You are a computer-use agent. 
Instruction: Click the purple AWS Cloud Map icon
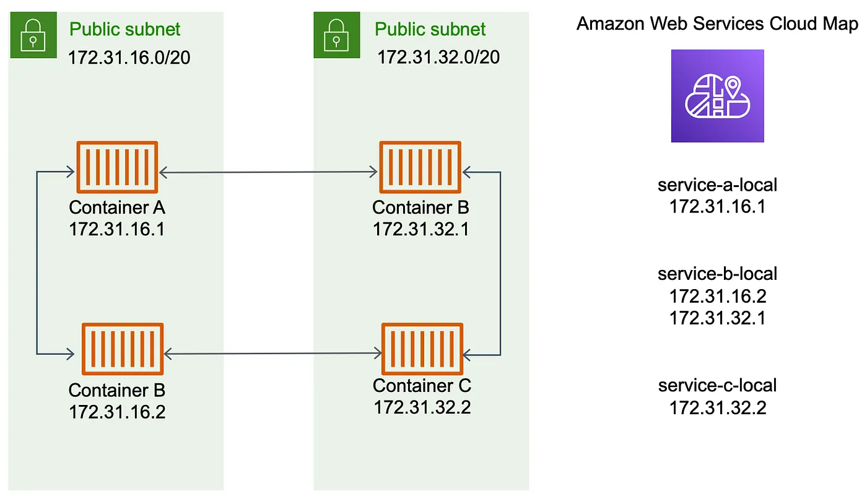click(x=717, y=96)
